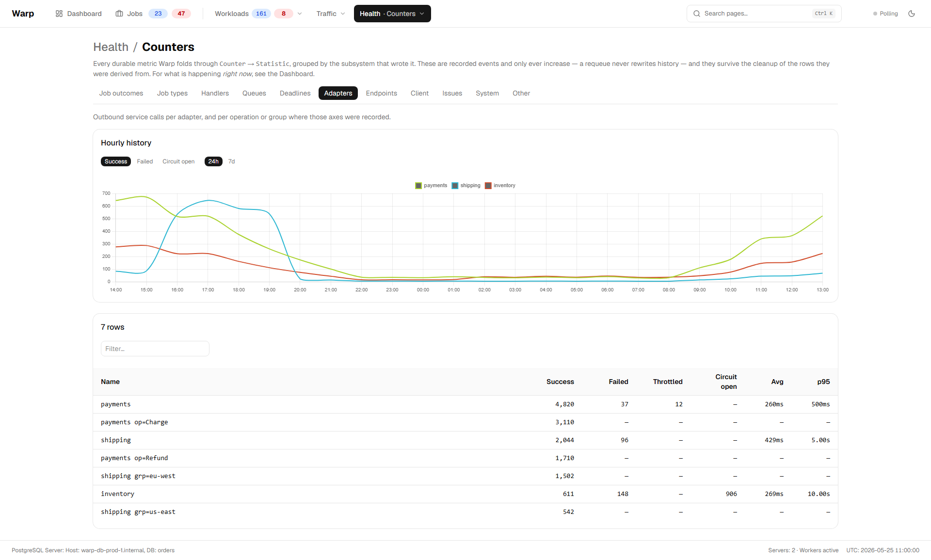Focus the rows Filter input field
Image resolution: width=931 pixels, height=560 pixels.
(x=155, y=349)
